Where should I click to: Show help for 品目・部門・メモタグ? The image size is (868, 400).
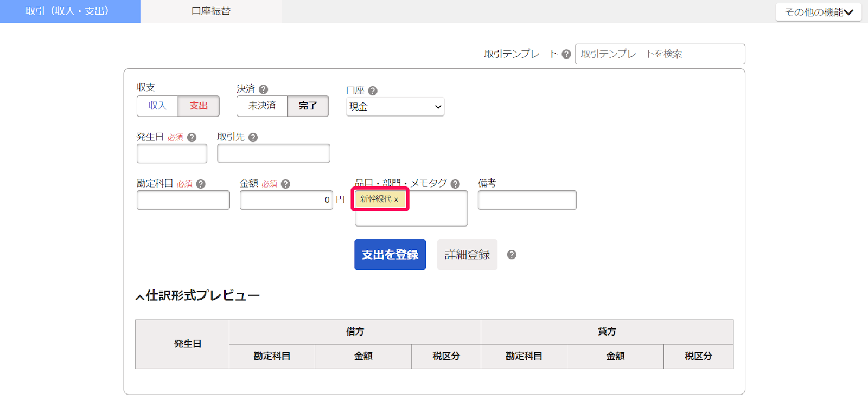coord(455,184)
